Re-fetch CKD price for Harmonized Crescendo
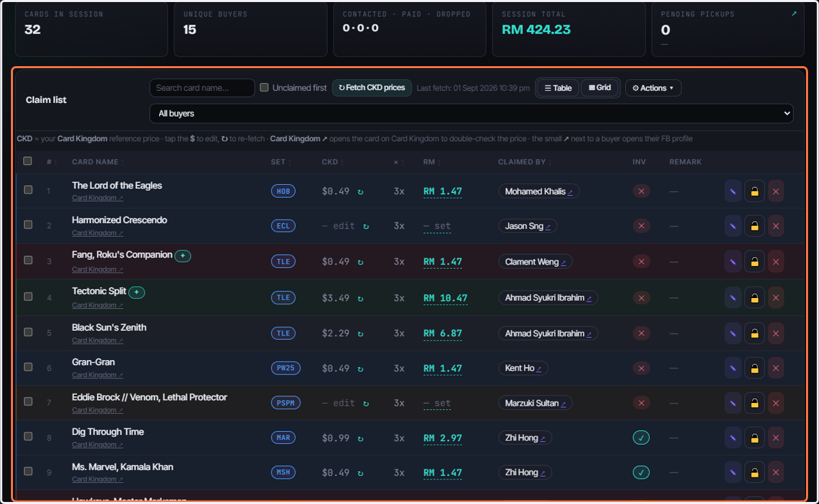Viewport: 819px width, 504px height. [x=366, y=226]
